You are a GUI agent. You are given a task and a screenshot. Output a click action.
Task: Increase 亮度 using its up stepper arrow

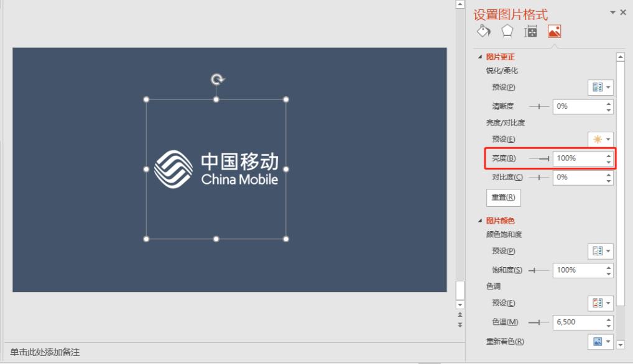coord(608,155)
